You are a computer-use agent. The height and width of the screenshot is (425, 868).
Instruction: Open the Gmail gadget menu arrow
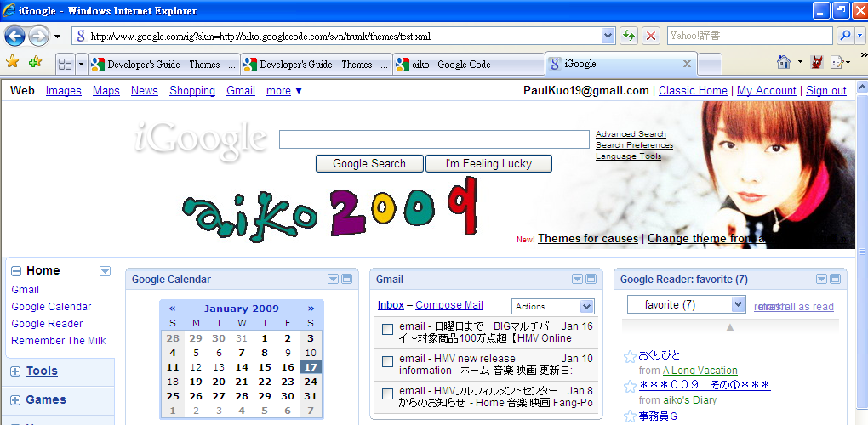[x=577, y=279]
